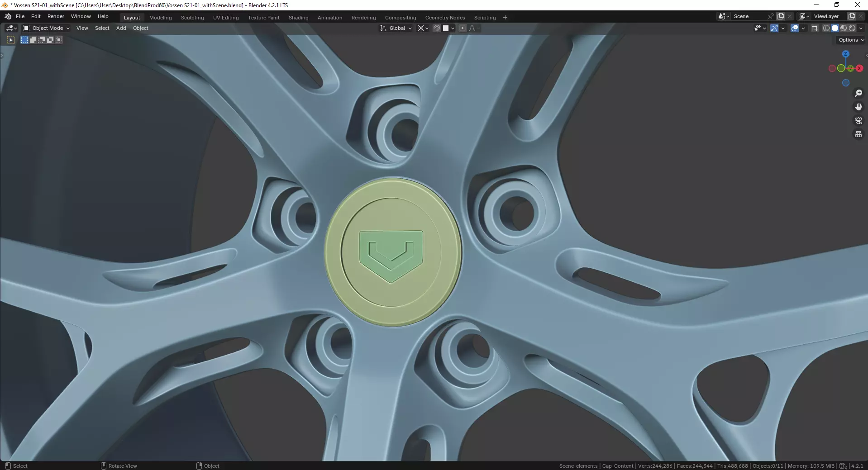Open the viewport Object menu
Screen dimensions: 868x470
click(140, 28)
